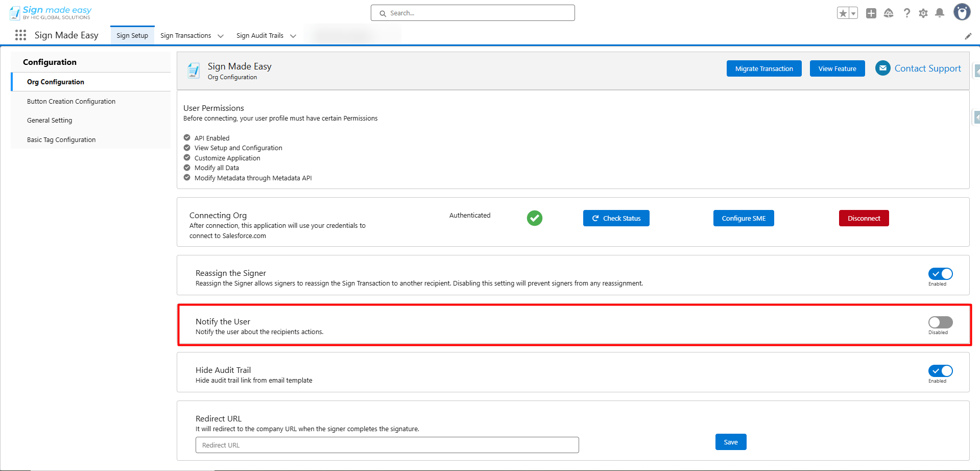Expand the Sign Audit Trails dropdown arrow
The width and height of the screenshot is (980, 471).
coord(293,36)
